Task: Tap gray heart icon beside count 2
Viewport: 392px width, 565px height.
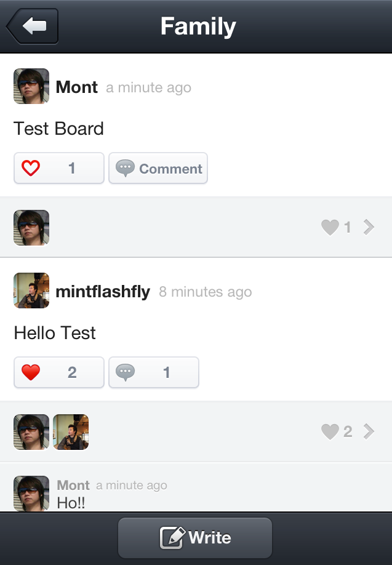Action: click(330, 432)
